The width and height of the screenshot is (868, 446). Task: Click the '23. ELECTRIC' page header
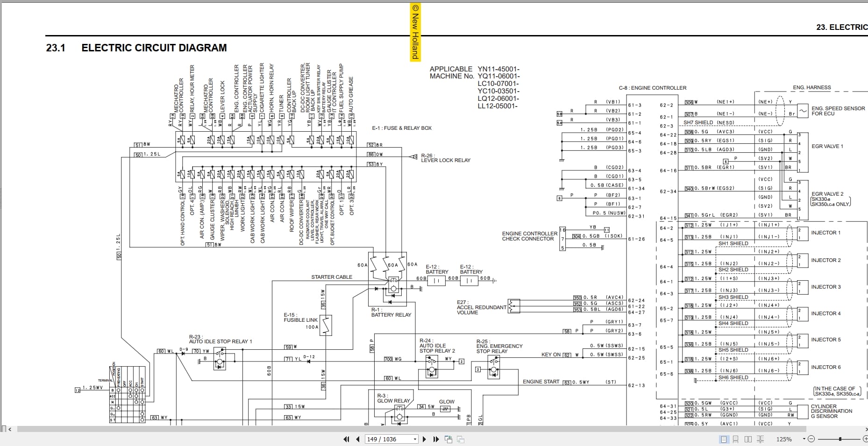(842, 27)
